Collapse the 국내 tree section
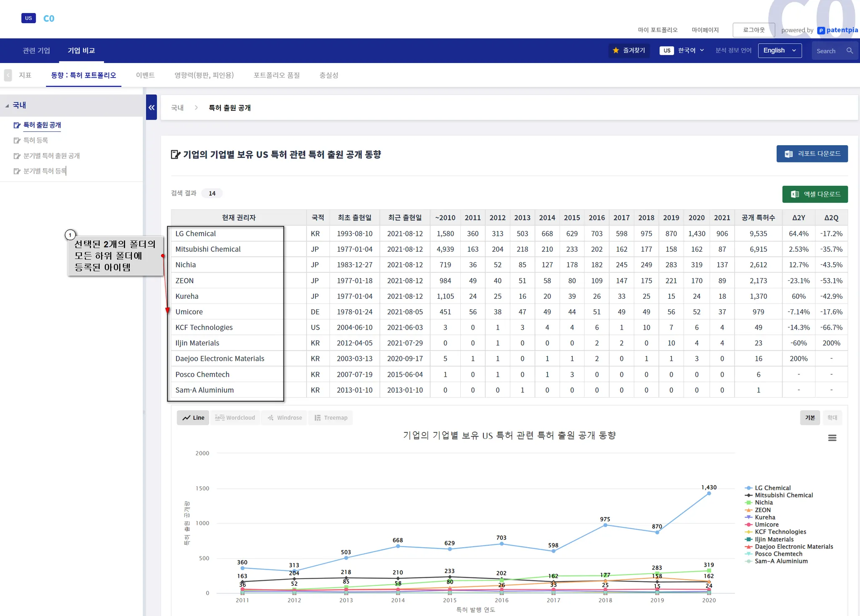860x616 pixels. 7,106
